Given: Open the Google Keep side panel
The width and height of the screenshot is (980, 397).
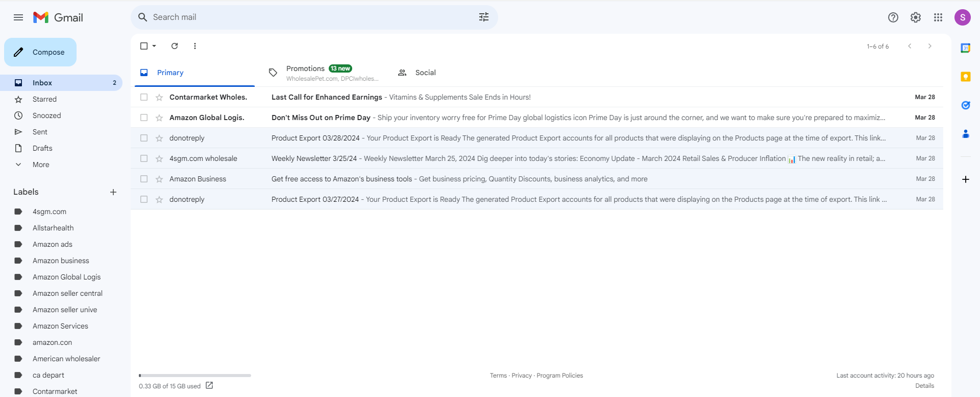Looking at the screenshot, I should pos(966,77).
